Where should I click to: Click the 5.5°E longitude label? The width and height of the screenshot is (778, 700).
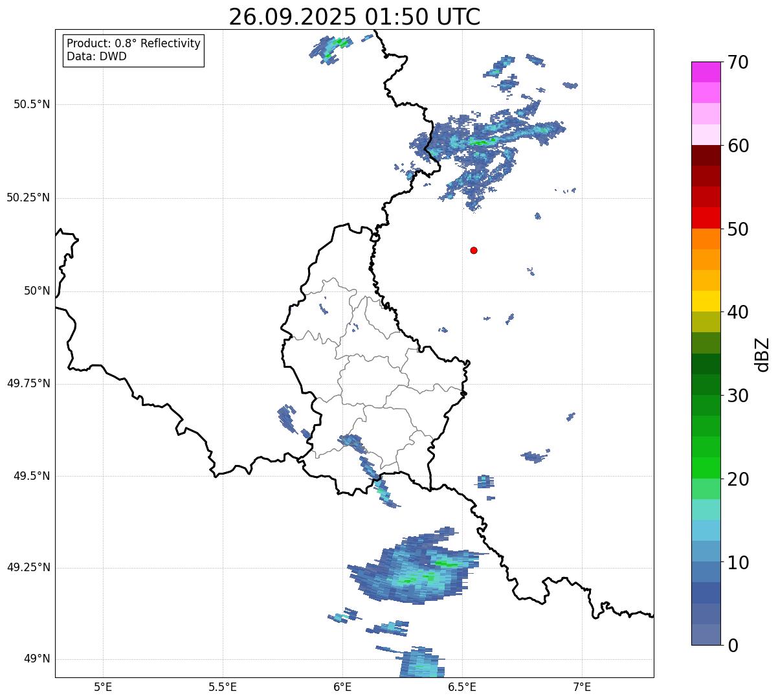click(223, 686)
